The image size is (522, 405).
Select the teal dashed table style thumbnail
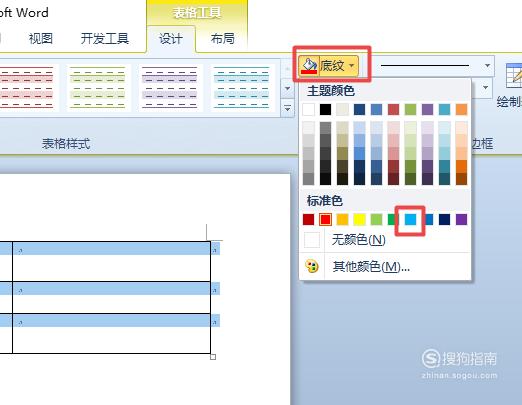pos(242,87)
